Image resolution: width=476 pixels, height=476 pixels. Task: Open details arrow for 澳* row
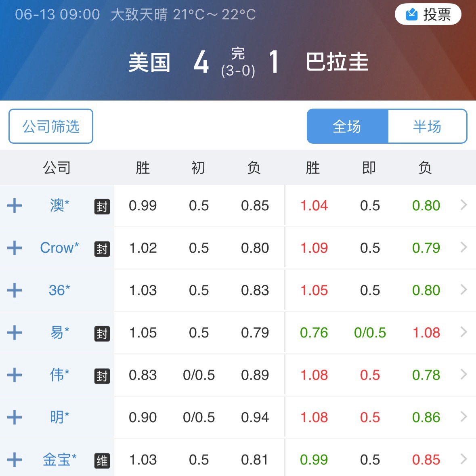tap(463, 205)
